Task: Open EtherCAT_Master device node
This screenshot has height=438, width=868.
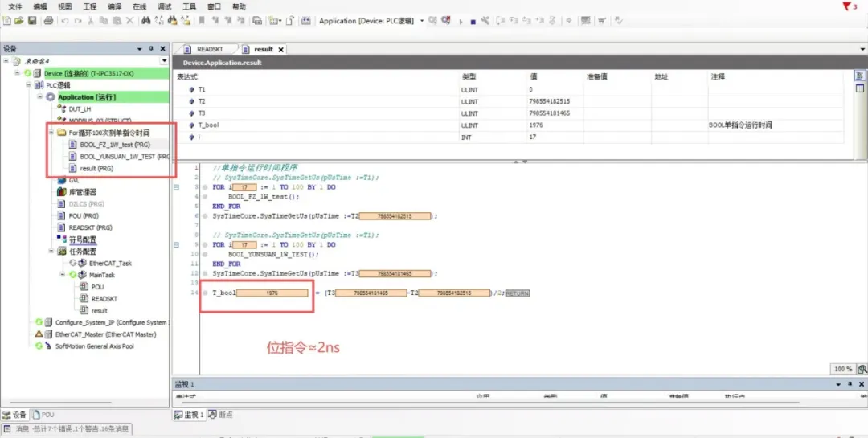Action: (x=104, y=334)
